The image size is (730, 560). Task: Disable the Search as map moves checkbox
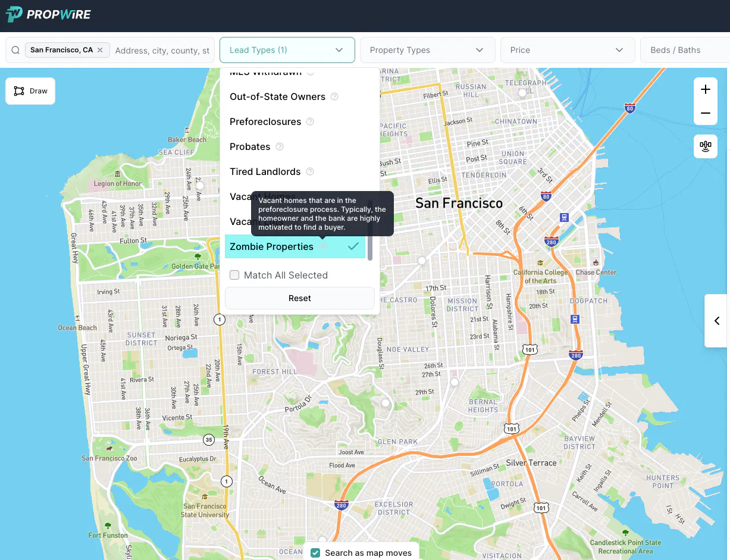[x=315, y=552]
